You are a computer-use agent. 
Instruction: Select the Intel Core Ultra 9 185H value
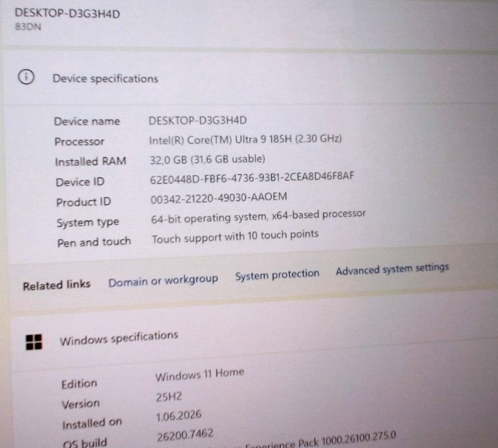tap(245, 139)
